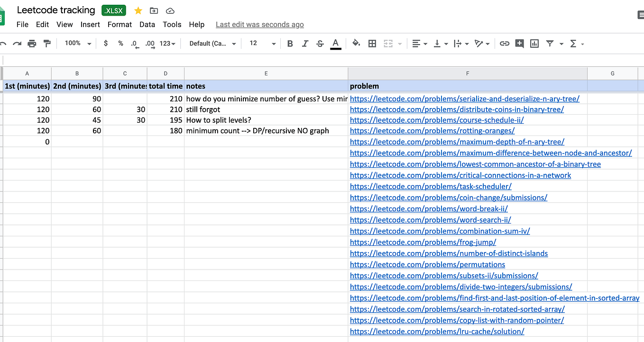Check cloud document status icon
Viewport: 644px width, 342px height.
(170, 10)
